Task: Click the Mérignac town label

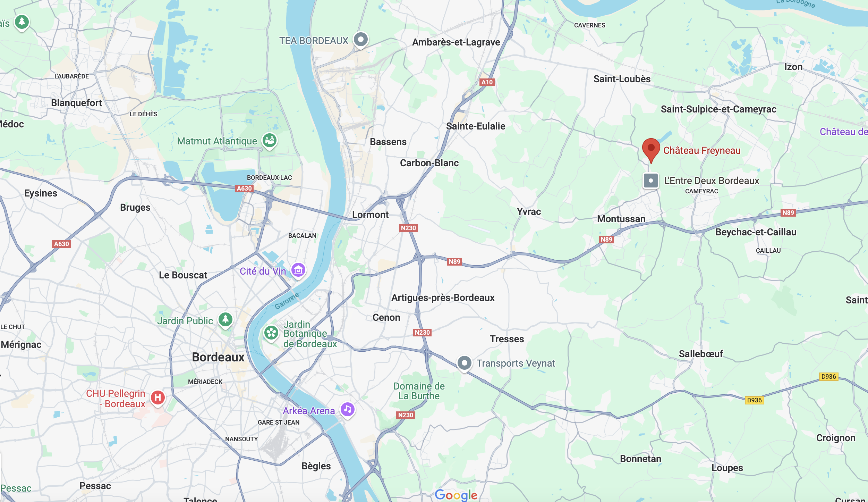Action: [21, 345]
